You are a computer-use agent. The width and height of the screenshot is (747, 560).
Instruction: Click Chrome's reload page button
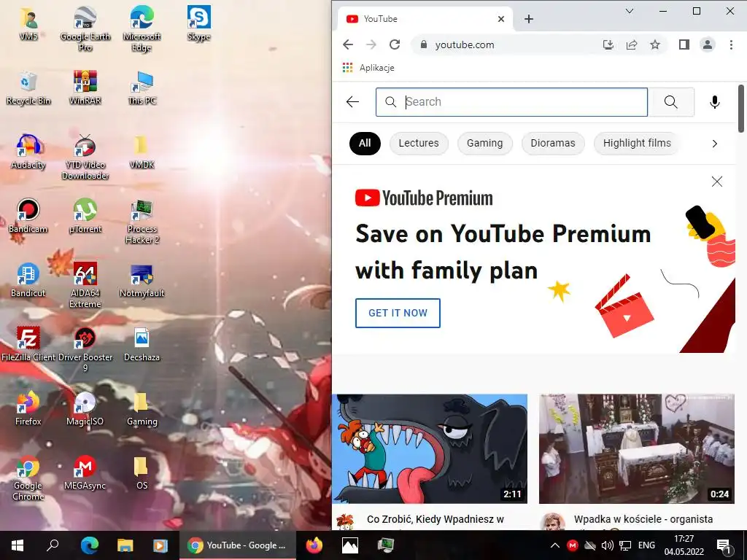pyautogui.click(x=395, y=44)
